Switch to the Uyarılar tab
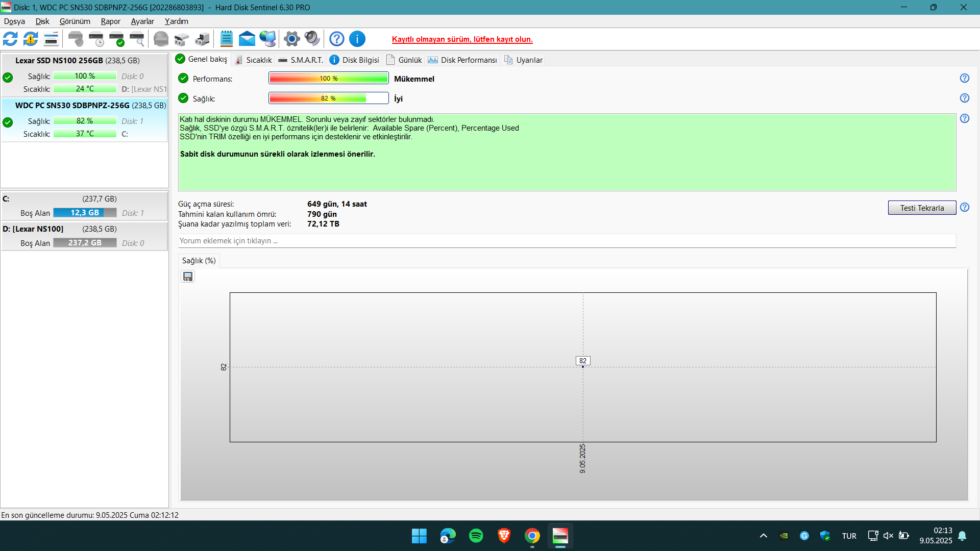Viewport: 980px width, 551px height. tap(523, 60)
